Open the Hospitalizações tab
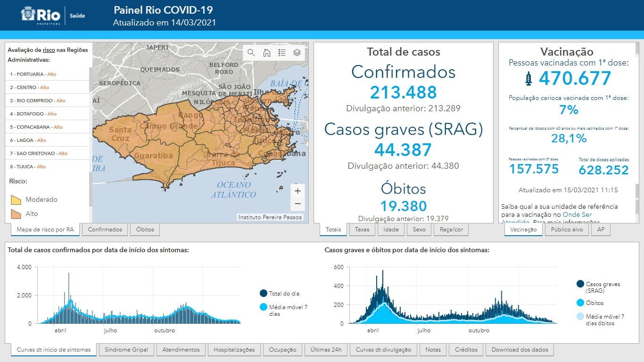This screenshot has width=644, height=362. coord(234,350)
